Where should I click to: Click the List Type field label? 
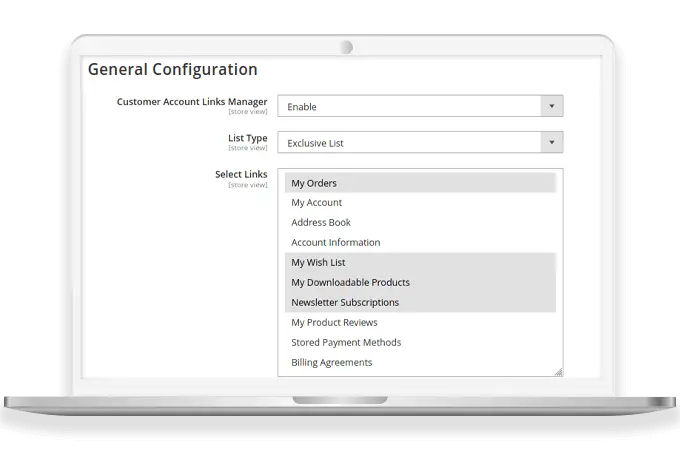click(x=247, y=138)
